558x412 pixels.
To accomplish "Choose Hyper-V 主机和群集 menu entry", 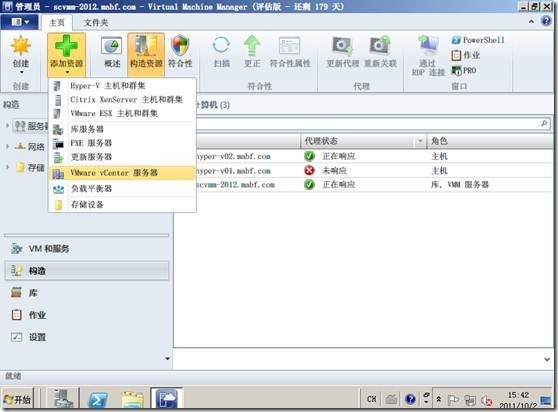I will click(122, 86).
